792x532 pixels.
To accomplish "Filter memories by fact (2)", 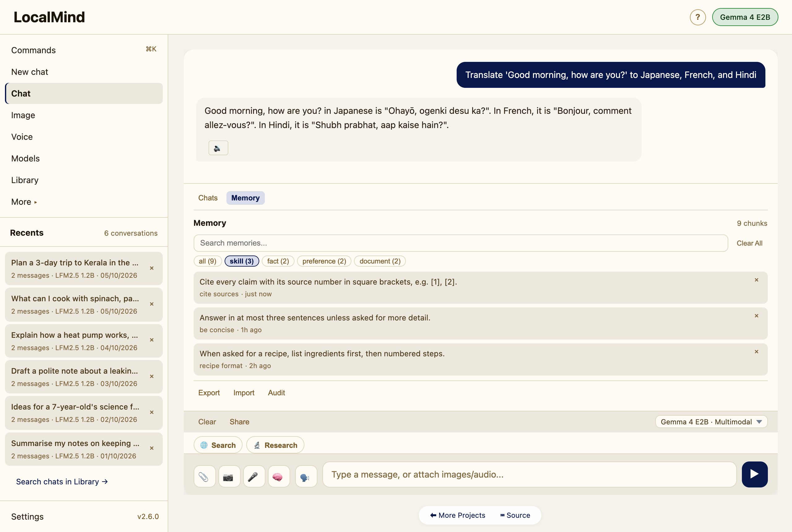I will (278, 261).
